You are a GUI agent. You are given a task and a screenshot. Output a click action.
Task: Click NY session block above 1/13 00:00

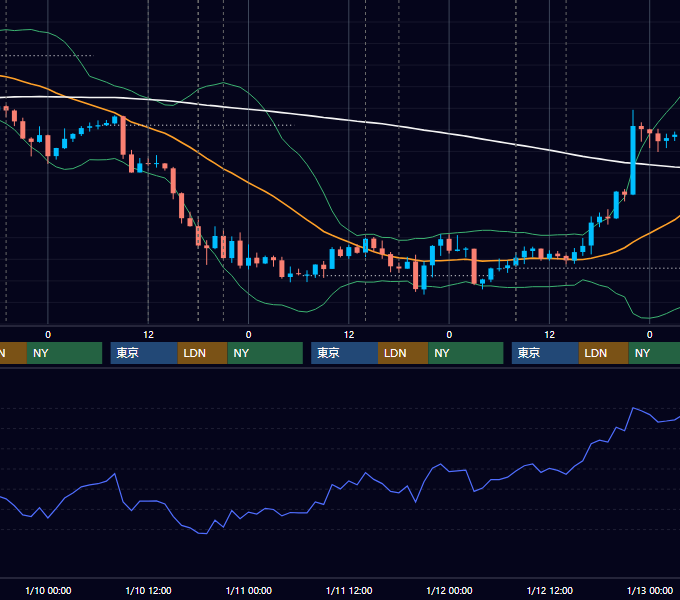654,353
